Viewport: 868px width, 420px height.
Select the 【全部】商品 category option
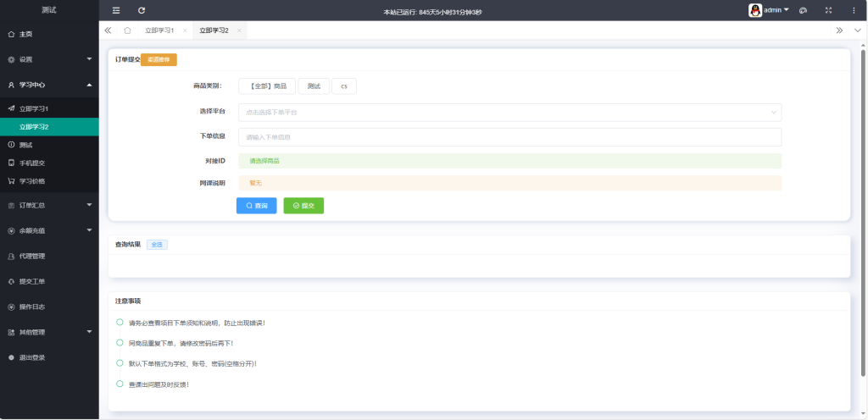point(267,86)
